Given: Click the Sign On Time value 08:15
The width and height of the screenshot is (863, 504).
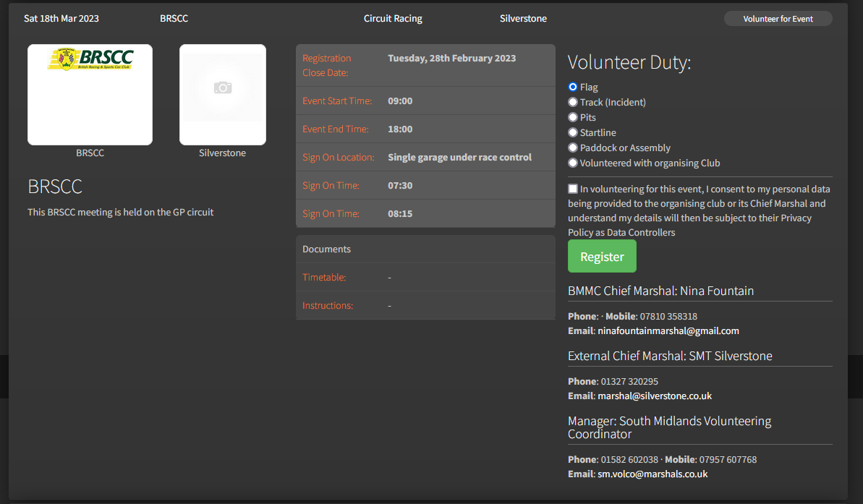Looking at the screenshot, I should (400, 213).
